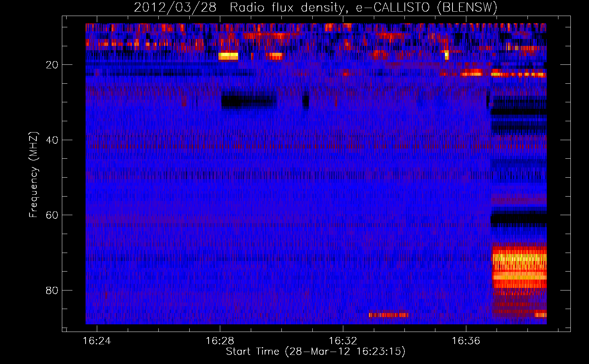Screen dimensions: 589x364
Task: Click the bright yellow burst near 16:28 at 18 MHz
Action: click(228, 56)
